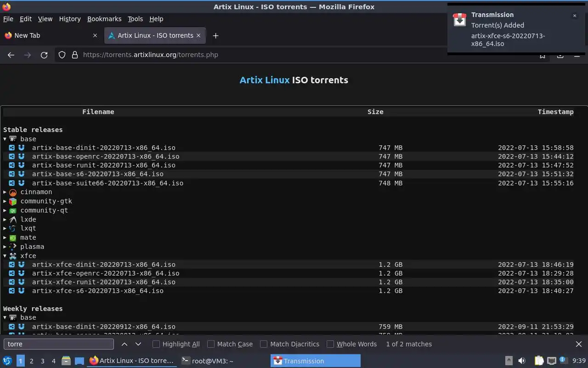
Task: Click the site security padlock icon
Action: point(75,55)
